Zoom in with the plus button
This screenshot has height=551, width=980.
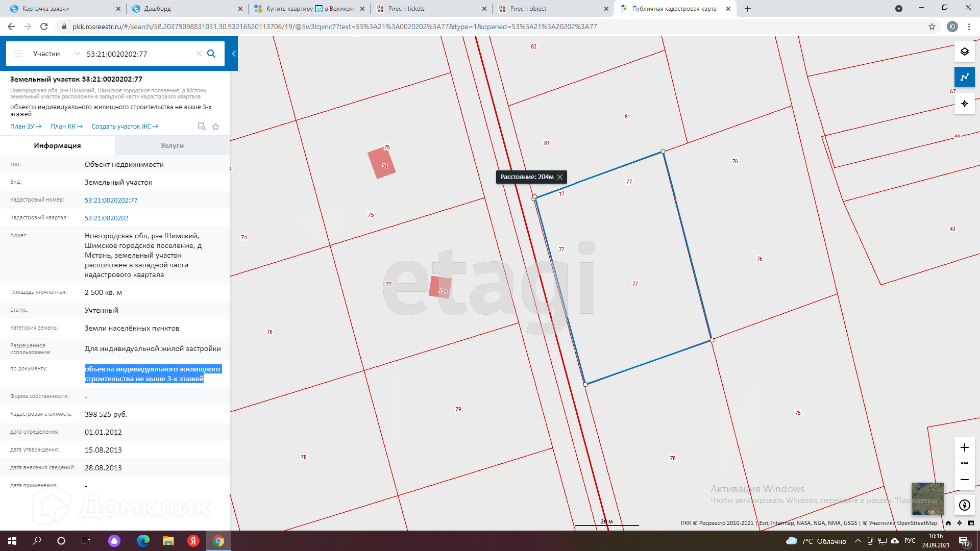pos(964,447)
